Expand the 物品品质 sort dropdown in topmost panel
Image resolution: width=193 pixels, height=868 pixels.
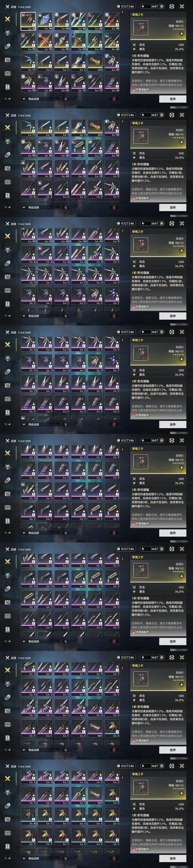41,99
